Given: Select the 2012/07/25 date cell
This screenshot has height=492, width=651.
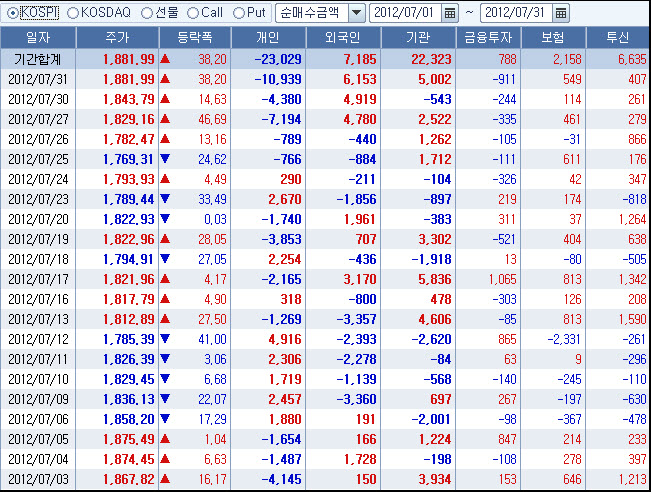Looking at the screenshot, I should 38,159.
